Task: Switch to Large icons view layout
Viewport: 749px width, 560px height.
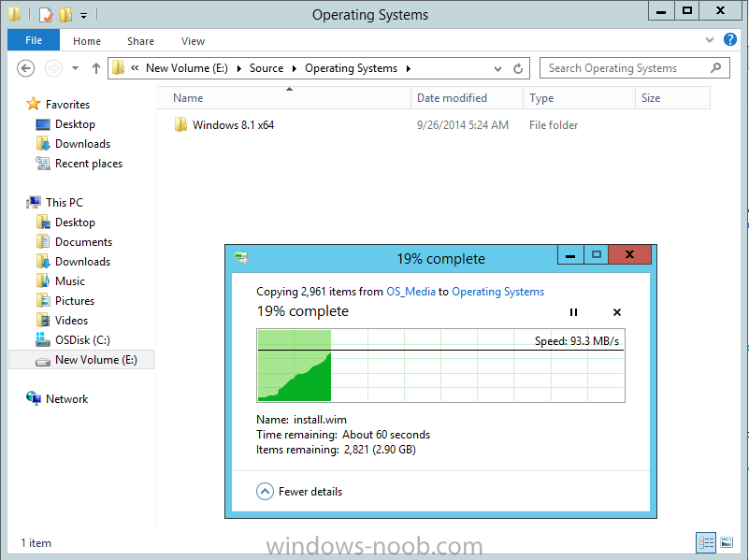Action: [727, 542]
